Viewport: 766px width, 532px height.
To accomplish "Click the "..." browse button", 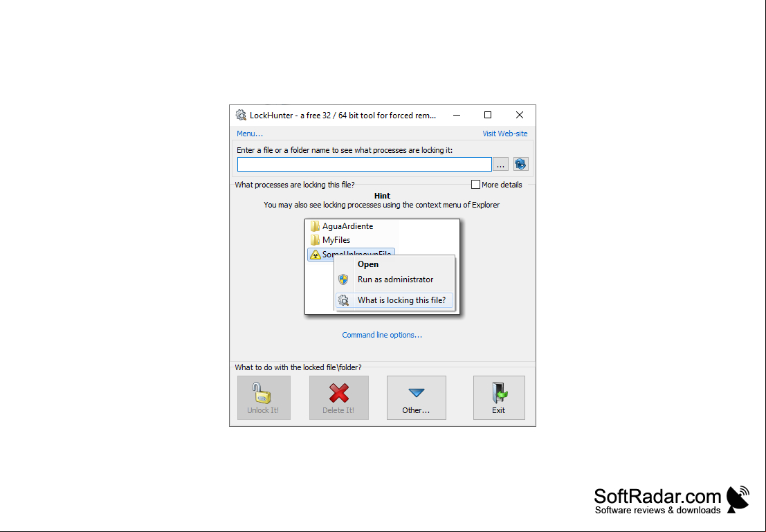I will tap(500, 165).
